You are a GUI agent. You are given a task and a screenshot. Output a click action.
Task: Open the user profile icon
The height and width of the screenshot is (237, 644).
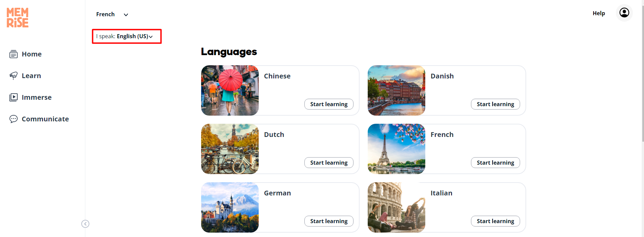tap(624, 13)
